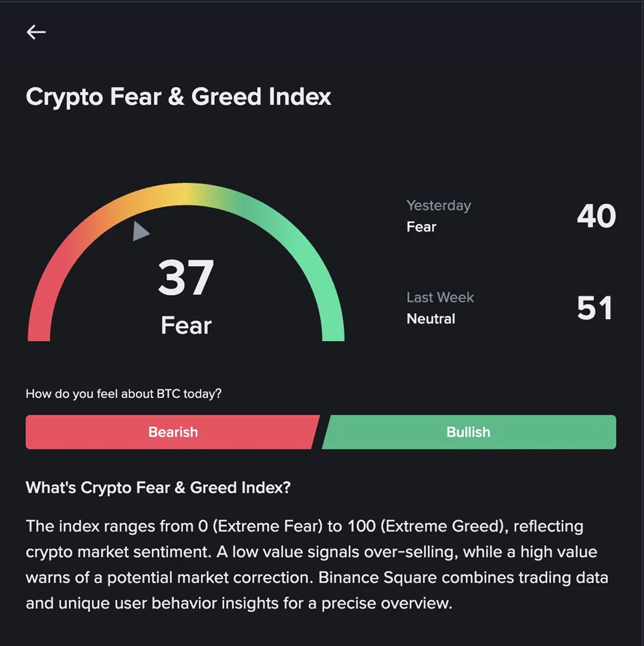Click the Fear label under 37
Viewport: 644px width, 646px height.
tap(186, 326)
